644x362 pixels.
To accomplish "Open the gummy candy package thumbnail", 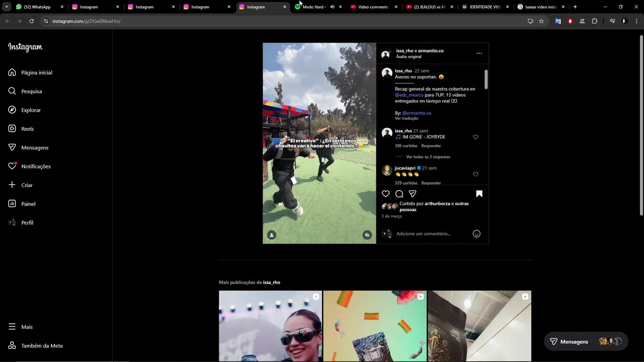I will point(375,326).
